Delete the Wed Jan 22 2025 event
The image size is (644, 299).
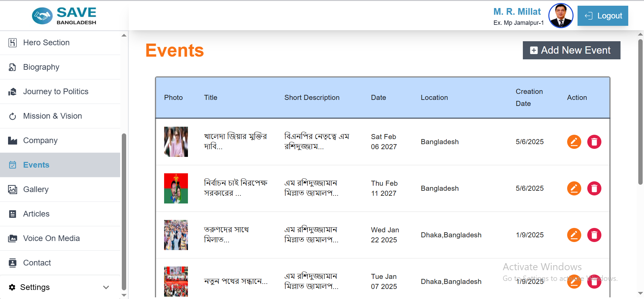click(594, 235)
